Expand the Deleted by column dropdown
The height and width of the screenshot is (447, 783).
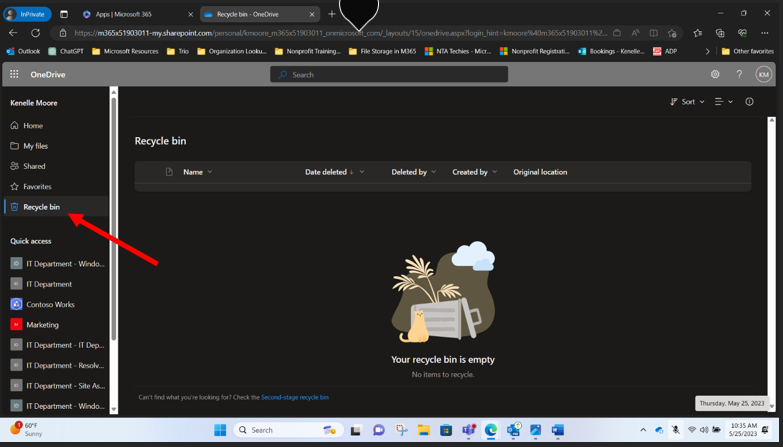tap(433, 172)
